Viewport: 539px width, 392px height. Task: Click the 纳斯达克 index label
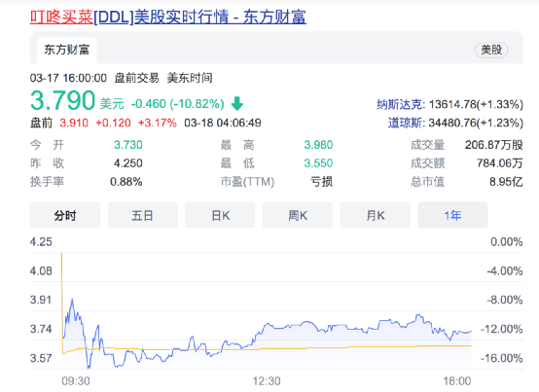[x=399, y=104]
